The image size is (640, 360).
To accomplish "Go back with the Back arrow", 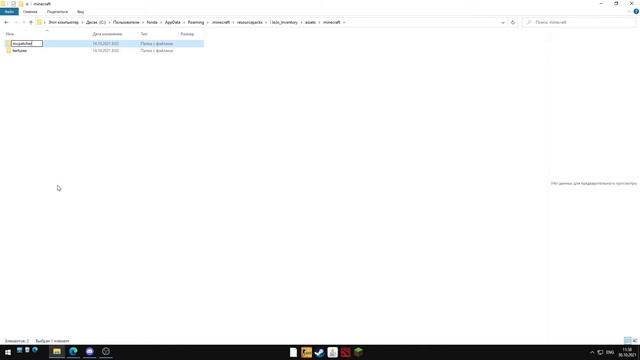I will 6,22.
